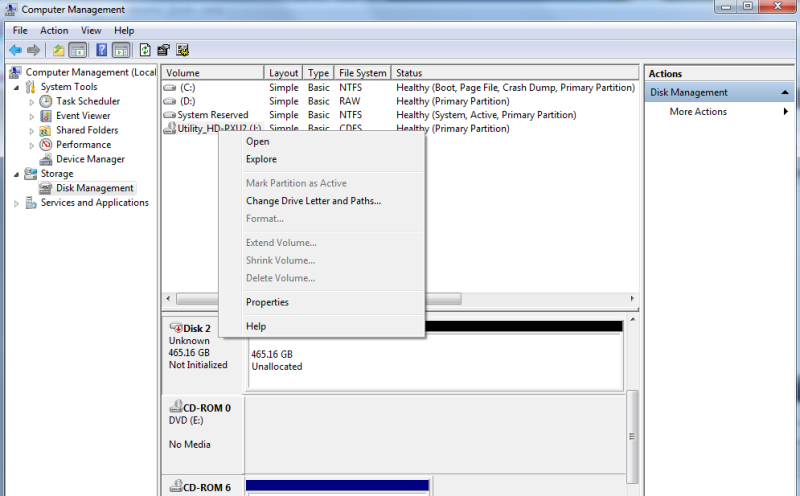Viewport: 800px width, 496px height.
Task: Click the CD-ROM 6 blue partition bar
Action: 337,485
